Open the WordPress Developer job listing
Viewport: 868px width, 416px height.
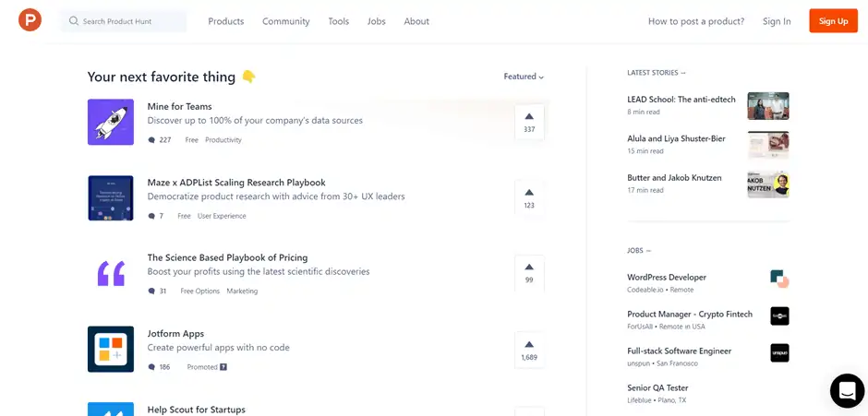tap(667, 277)
